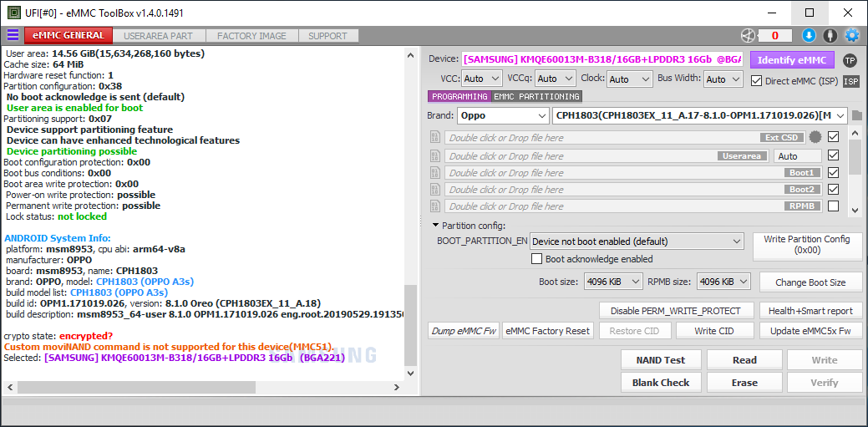Screen dimensions: 868x427
Task: Toggle the Boot1 row checkbox
Action: pyautogui.click(x=833, y=172)
